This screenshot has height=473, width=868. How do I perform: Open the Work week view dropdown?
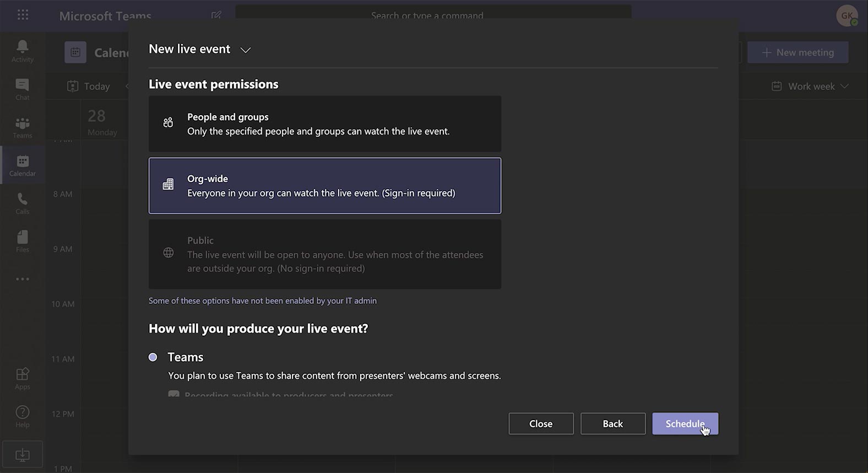pos(810,86)
